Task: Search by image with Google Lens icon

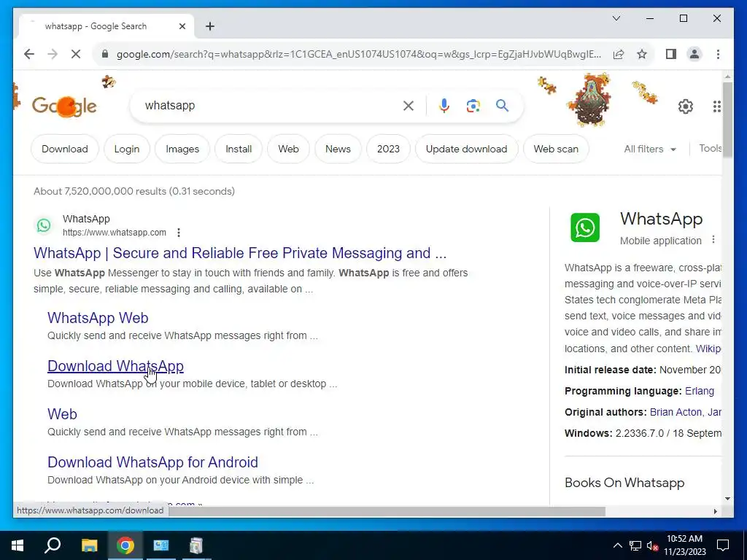Action: pos(473,106)
